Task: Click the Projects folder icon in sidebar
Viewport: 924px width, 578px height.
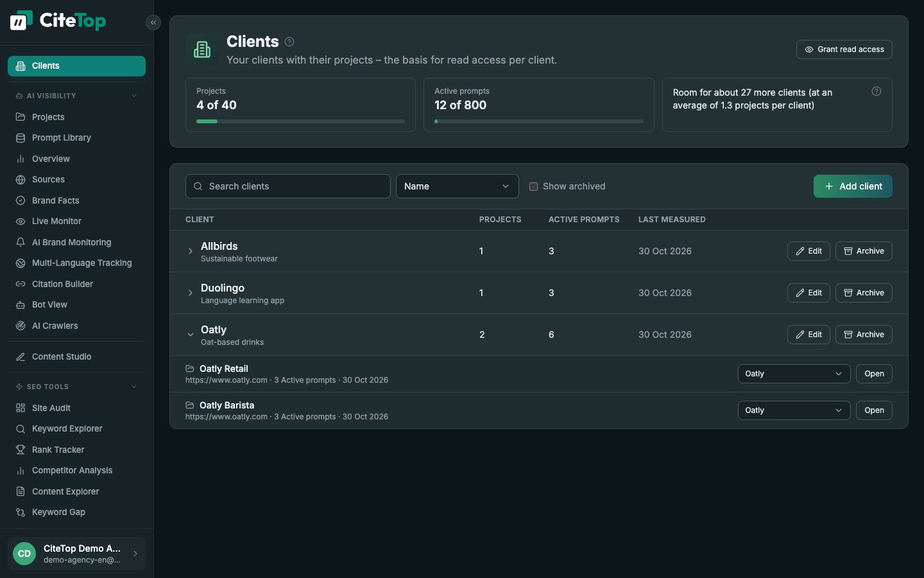Action: (x=21, y=117)
